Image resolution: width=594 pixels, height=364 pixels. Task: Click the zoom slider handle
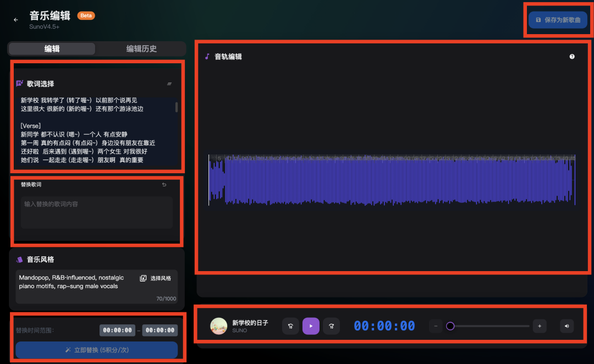(x=450, y=326)
